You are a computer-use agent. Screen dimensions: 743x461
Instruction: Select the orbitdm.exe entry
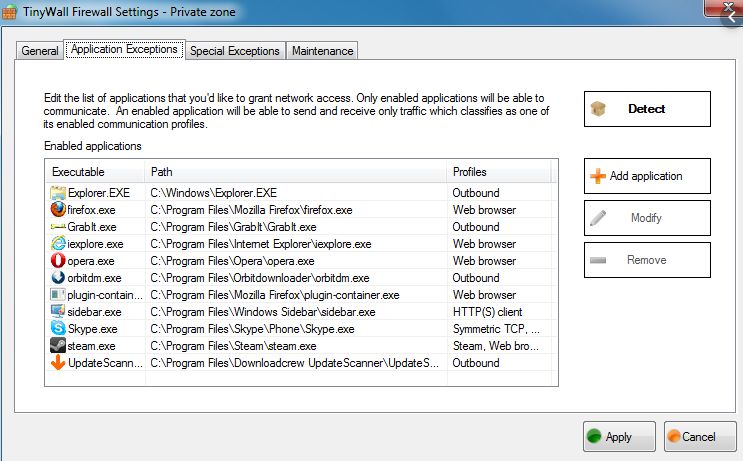coord(94,278)
